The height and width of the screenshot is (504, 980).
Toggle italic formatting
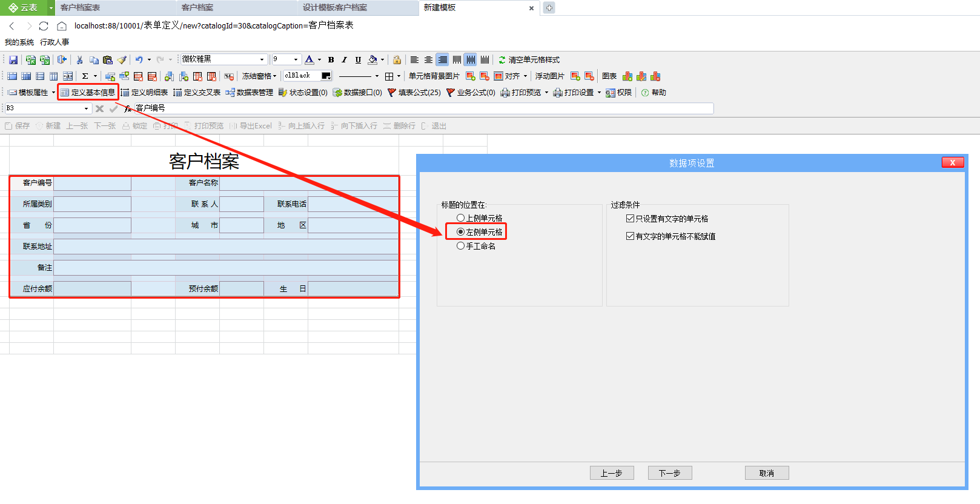click(x=344, y=59)
